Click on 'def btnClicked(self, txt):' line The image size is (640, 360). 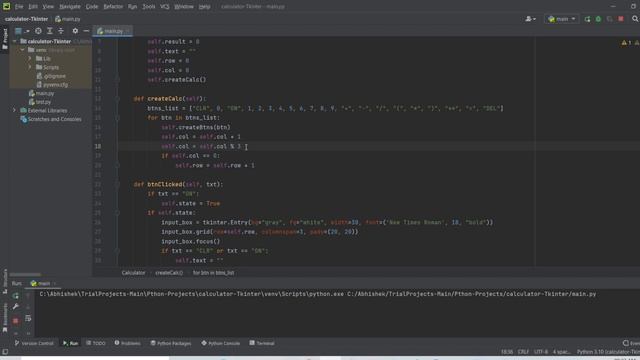[x=178, y=184]
